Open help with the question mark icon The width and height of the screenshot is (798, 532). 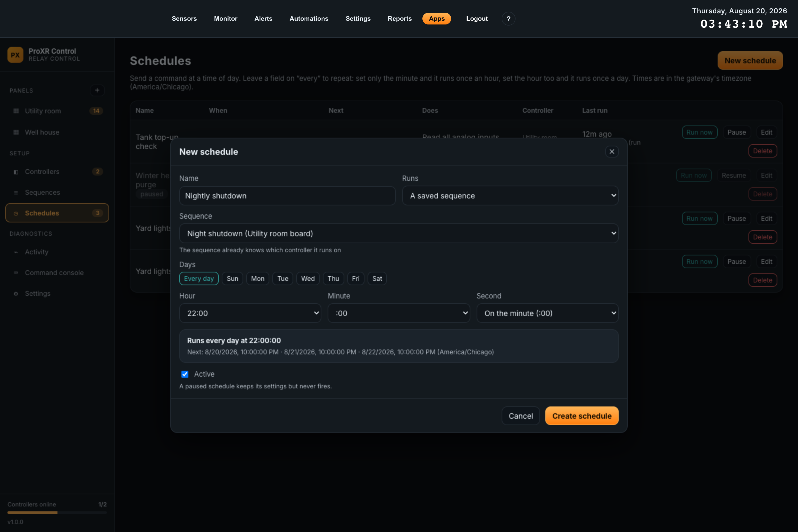coord(508,19)
